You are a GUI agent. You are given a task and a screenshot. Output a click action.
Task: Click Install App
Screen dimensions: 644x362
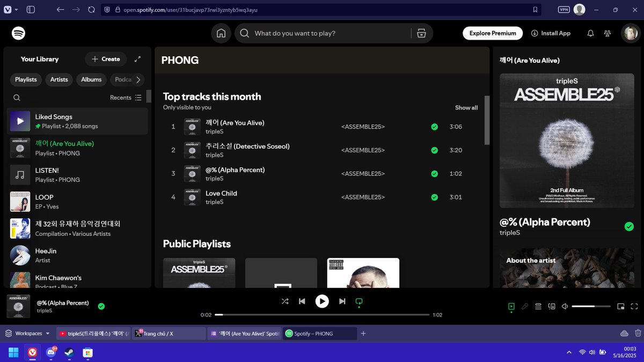coord(551,33)
